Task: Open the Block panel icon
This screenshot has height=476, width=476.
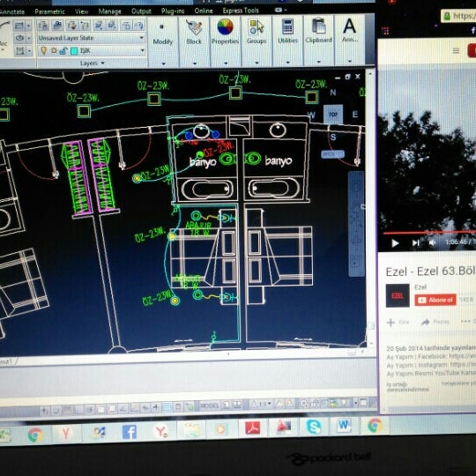Action: (194, 27)
